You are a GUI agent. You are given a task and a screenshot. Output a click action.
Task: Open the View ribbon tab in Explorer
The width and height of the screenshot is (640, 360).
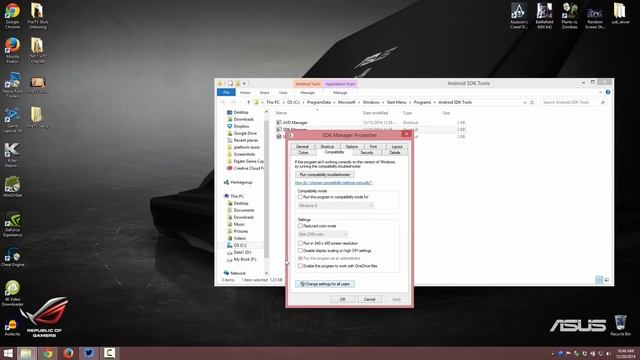tap(283, 93)
